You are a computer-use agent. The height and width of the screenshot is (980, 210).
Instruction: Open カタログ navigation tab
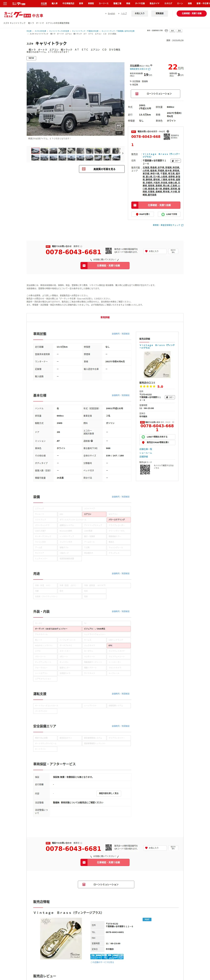coord(168,3)
